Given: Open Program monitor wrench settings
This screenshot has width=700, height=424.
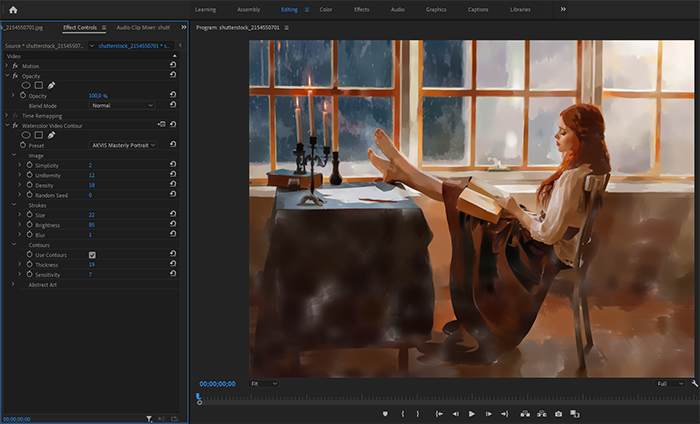Looking at the screenshot, I should [x=694, y=383].
